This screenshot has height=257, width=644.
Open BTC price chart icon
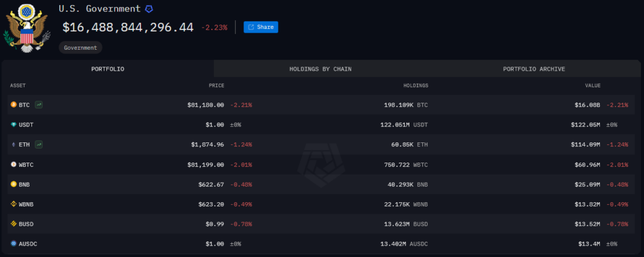tap(38, 105)
